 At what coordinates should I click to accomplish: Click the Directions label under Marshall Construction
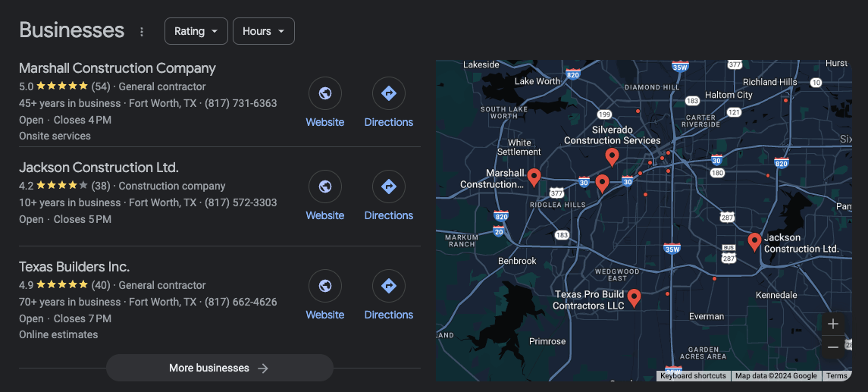tap(389, 122)
